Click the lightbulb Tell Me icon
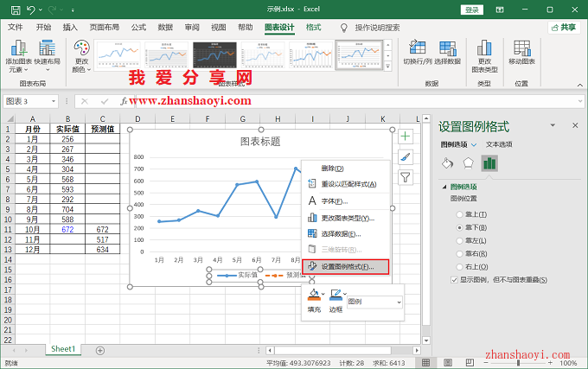588x369 pixels. click(344, 28)
